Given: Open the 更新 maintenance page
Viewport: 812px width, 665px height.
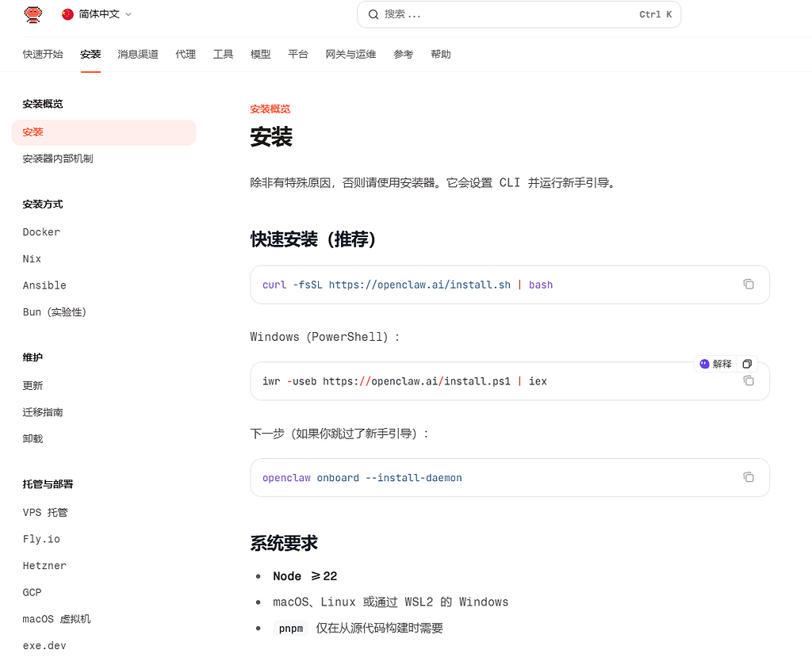Looking at the screenshot, I should (33, 385).
